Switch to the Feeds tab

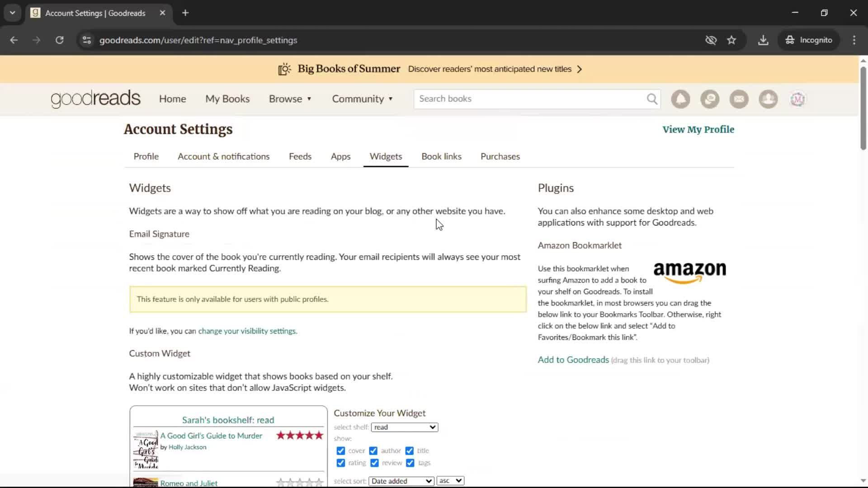(x=300, y=156)
